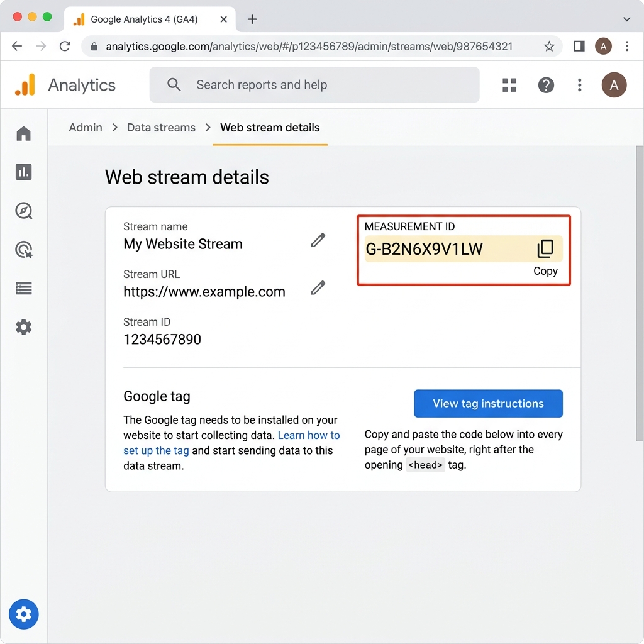Open Learn how to set up the tag link
Image resolution: width=644 pixels, height=644 pixels.
231,443
